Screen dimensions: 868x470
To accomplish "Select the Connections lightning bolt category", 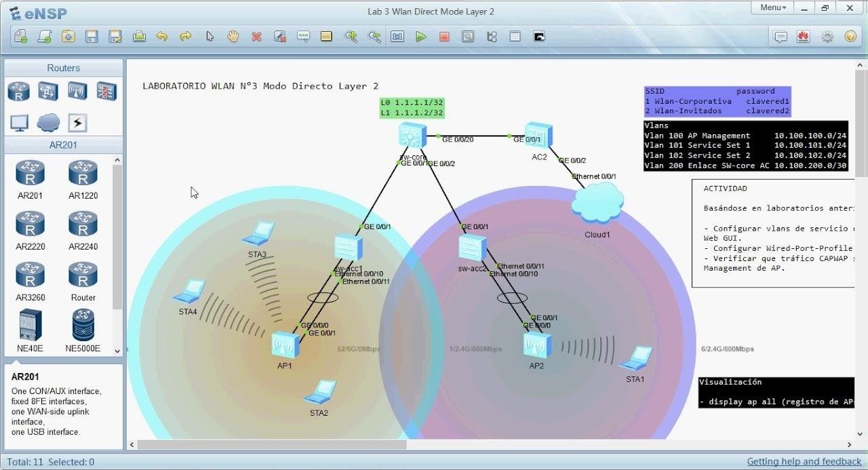I will [x=77, y=123].
